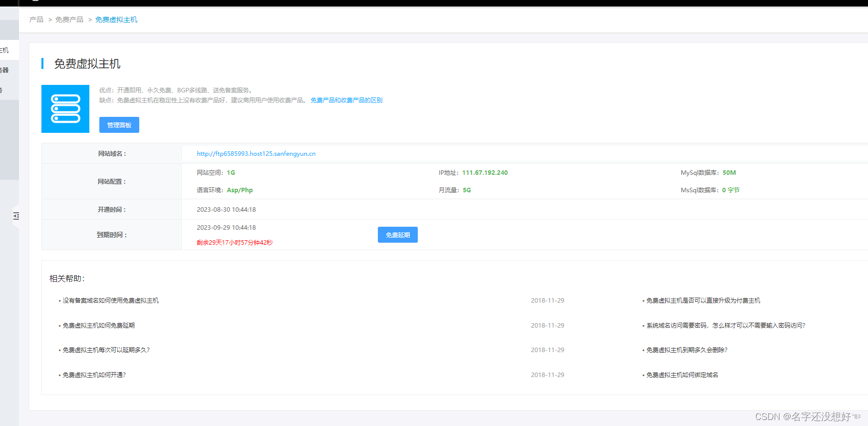Click the expiry time 2023-09-29 10:44:18
Image resolution: width=868 pixels, height=426 pixels.
coord(226,228)
